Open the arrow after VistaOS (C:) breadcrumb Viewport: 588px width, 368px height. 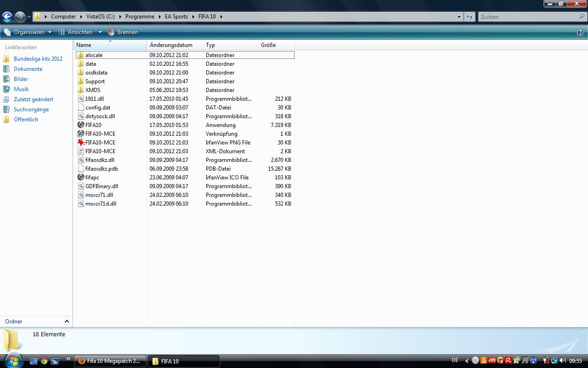(120, 17)
